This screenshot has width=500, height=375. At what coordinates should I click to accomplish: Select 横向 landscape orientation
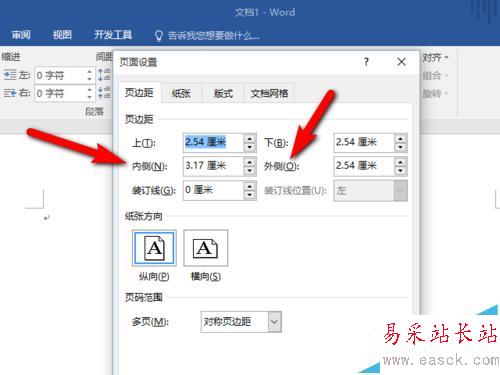[206, 248]
